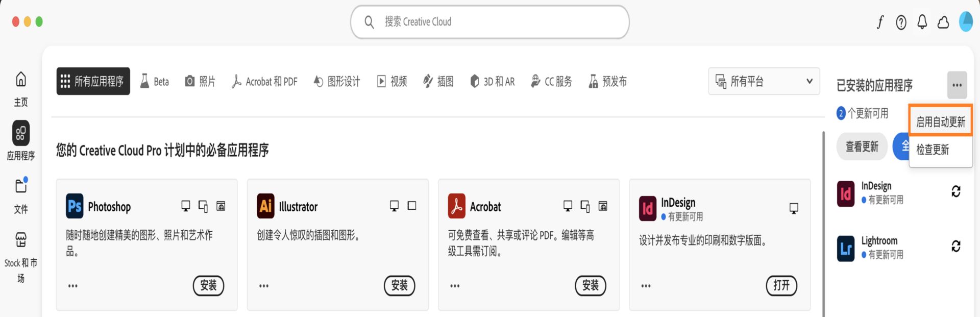Image resolution: width=980 pixels, height=317 pixels.
Task: Go to 主页 home in sidebar
Action: tap(21, 89)
